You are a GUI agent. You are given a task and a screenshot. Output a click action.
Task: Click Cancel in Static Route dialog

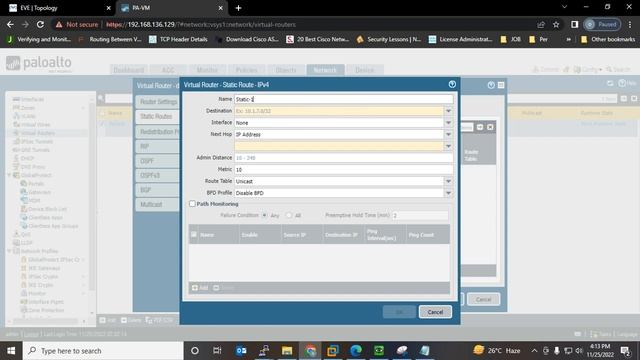tap(435, 312)
